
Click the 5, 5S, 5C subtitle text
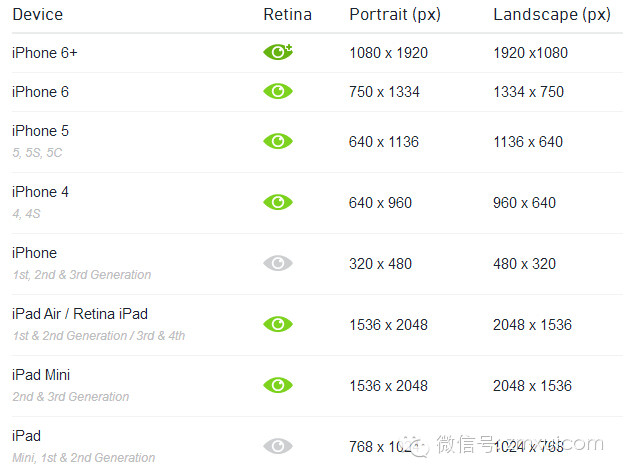click(39, 153)
